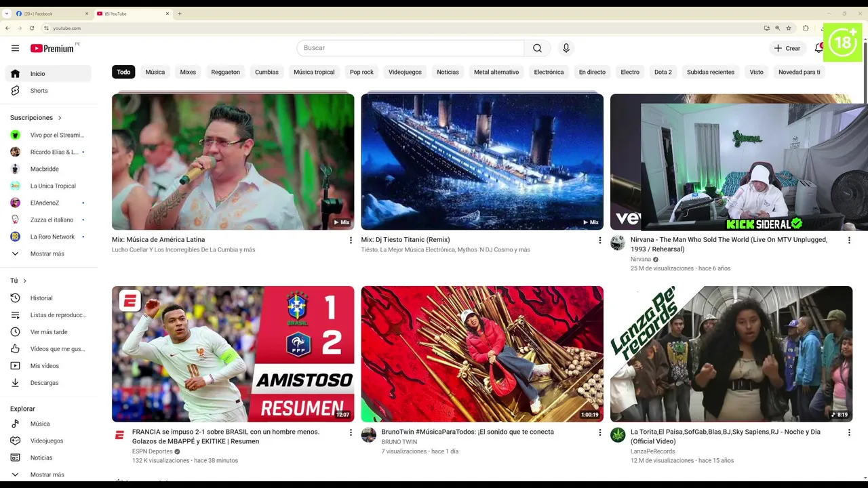Open ElAndenoZ subscription channel
868x488 pixels.
point(47,203)
